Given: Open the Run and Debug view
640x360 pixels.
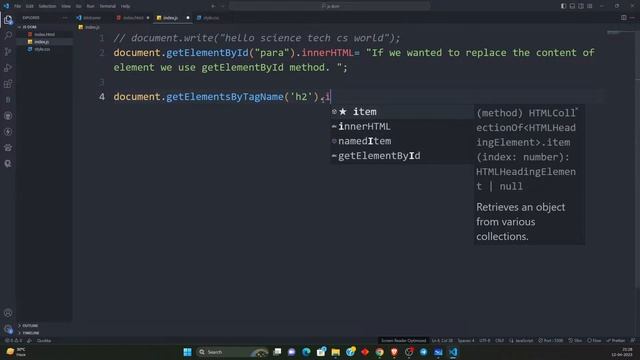Looking at the screenshot, I should point(8,68).
